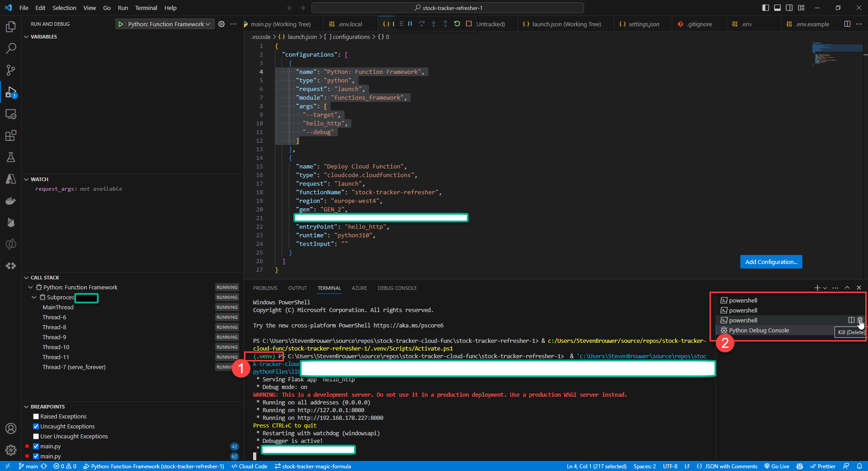Image resolution: width=868 pixels, height=471 pixels.
Task: Kill the powershell terminal with trash icon
Action: tap(860, 320)
